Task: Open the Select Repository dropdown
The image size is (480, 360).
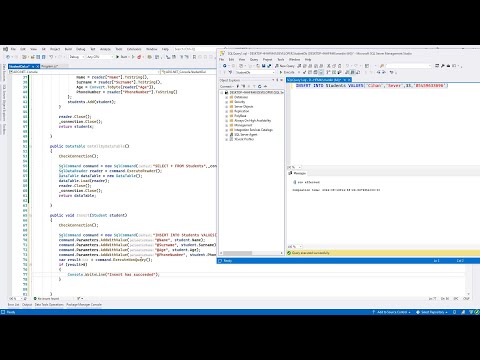Action: tap(432, 312)
